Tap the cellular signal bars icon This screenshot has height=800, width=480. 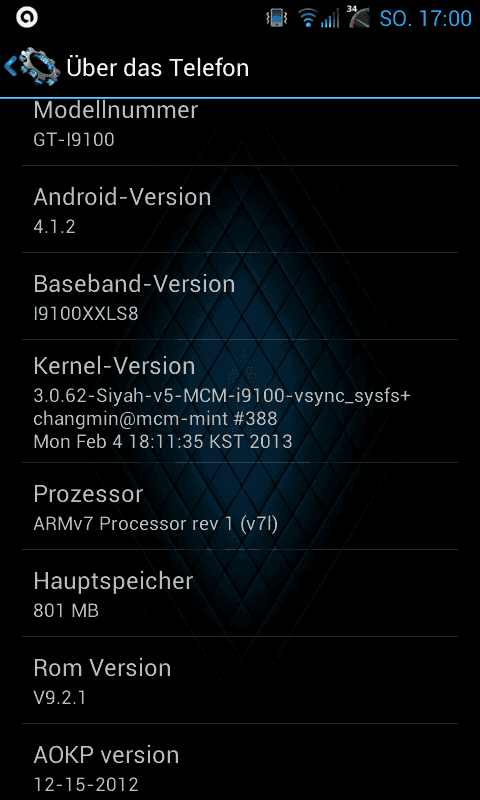coord(330,19)
